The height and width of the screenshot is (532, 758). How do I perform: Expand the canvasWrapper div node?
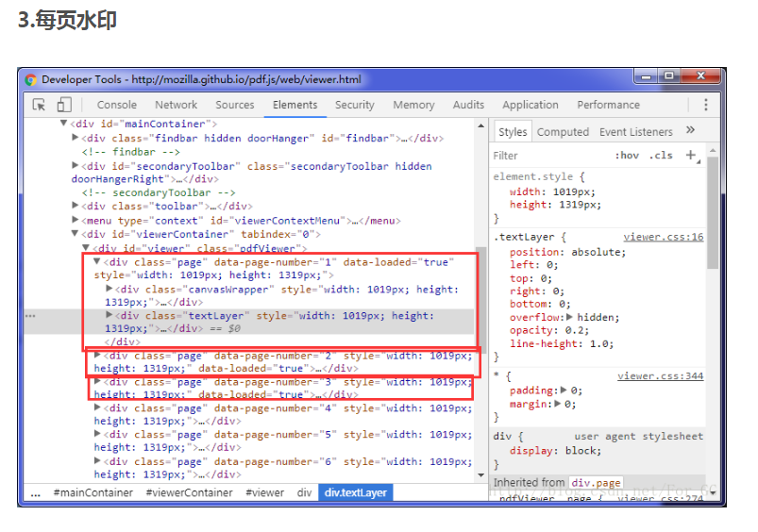pyautogui.click(x=109, y=289)
